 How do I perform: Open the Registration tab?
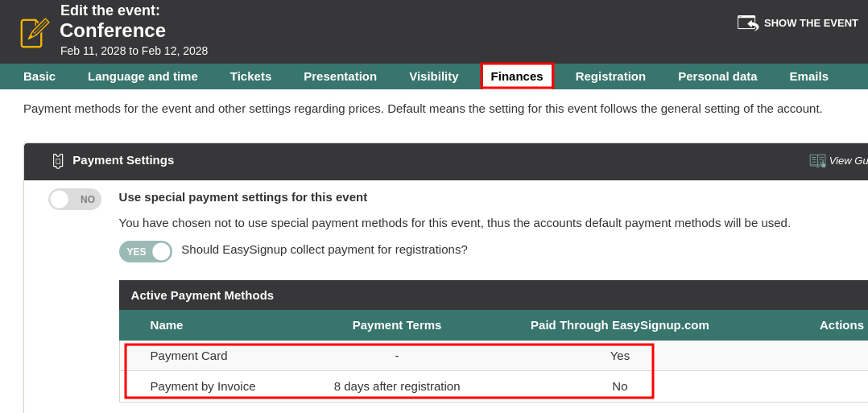610,76
